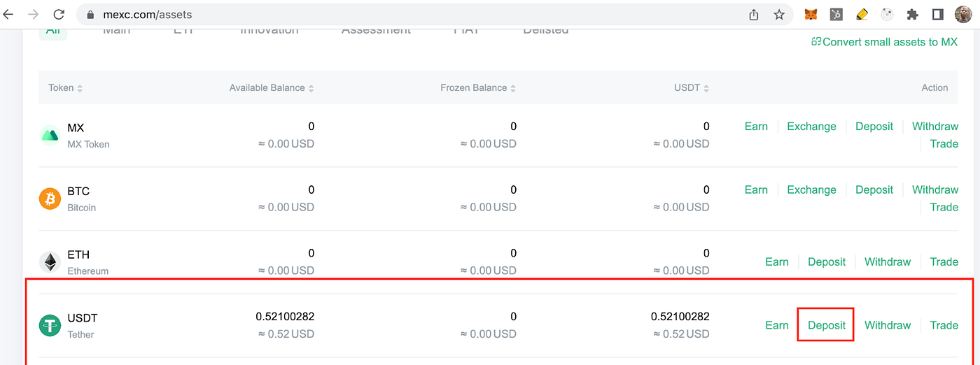Click the Tether name text
The image size is (980, 365).
(x=80, y=334)
